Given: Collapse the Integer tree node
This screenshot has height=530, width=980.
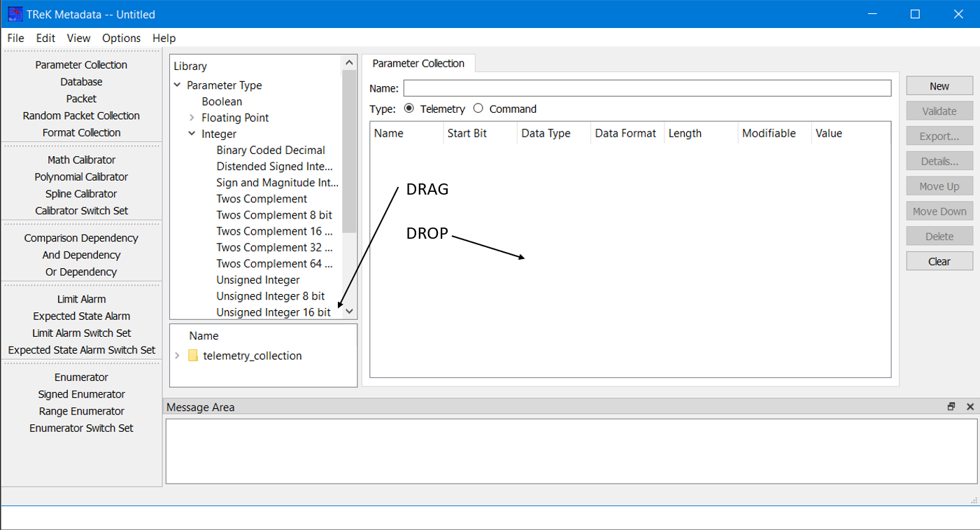Looking at the screenshot, I should point(192,134).
